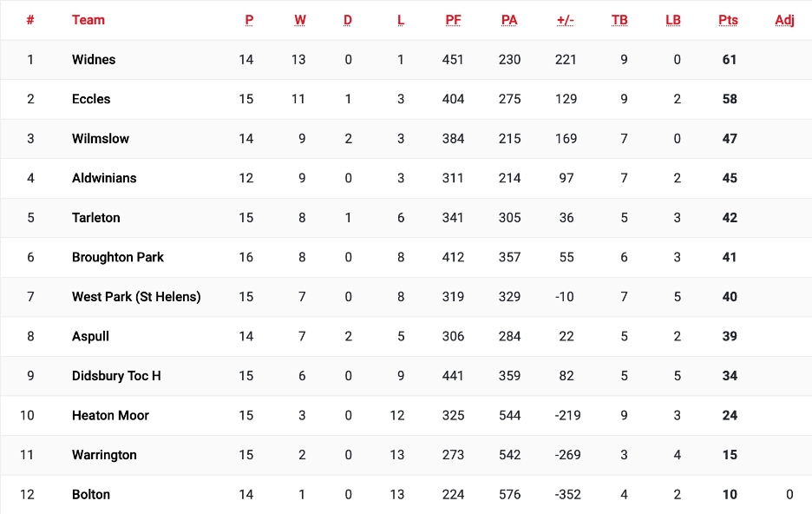Image resolution: width=812 pixels, height=514 pixels.
Task: Open the Eccles team link
Action: [x=91, y=99]
